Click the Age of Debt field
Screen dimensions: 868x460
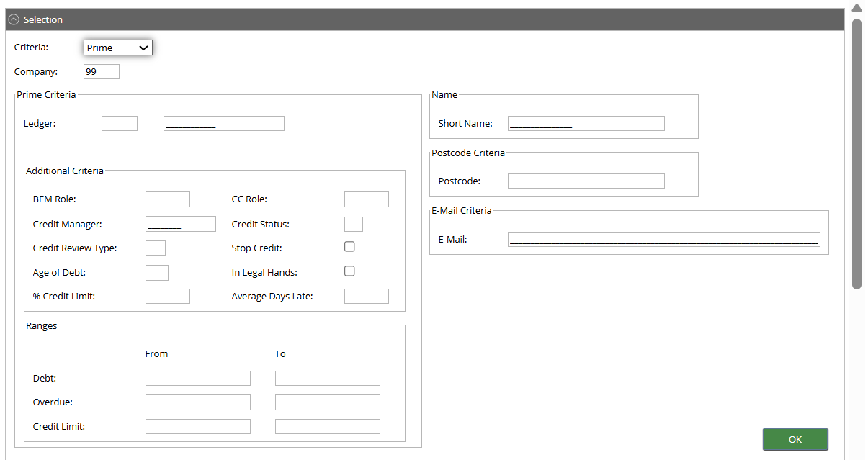pyautogui.click(x=157, y=272)
